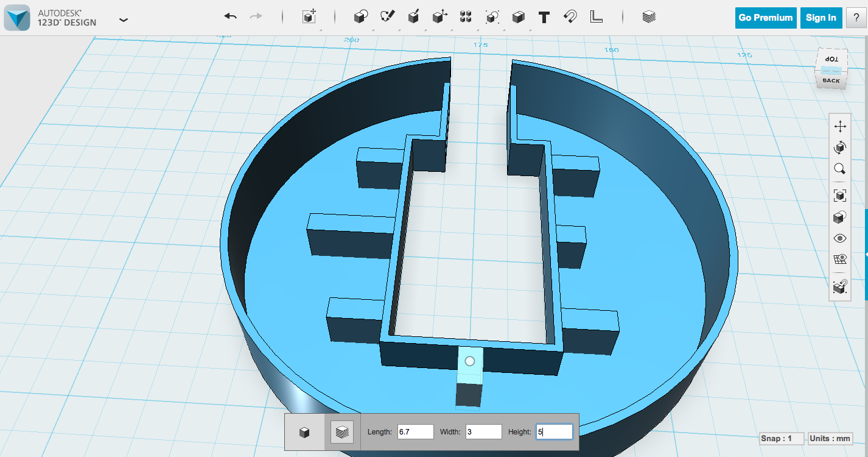
Task: Toggle object visibility with the eye icon
Action: 840,238
